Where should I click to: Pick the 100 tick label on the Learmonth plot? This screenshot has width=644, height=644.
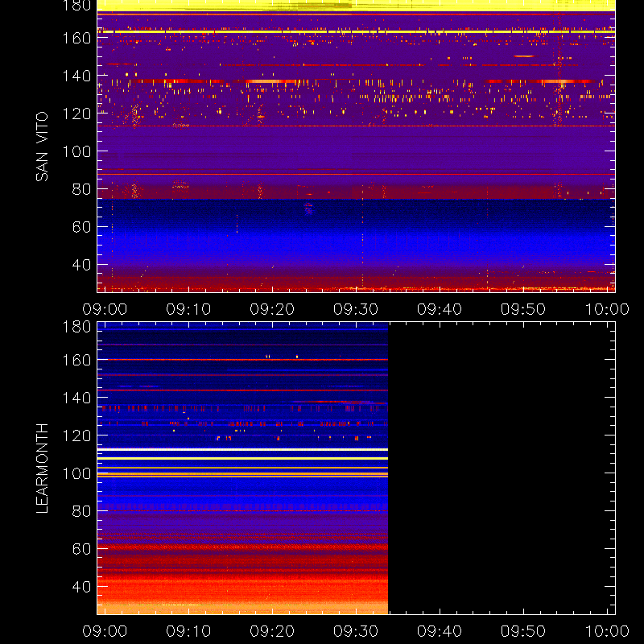point(76,473)
